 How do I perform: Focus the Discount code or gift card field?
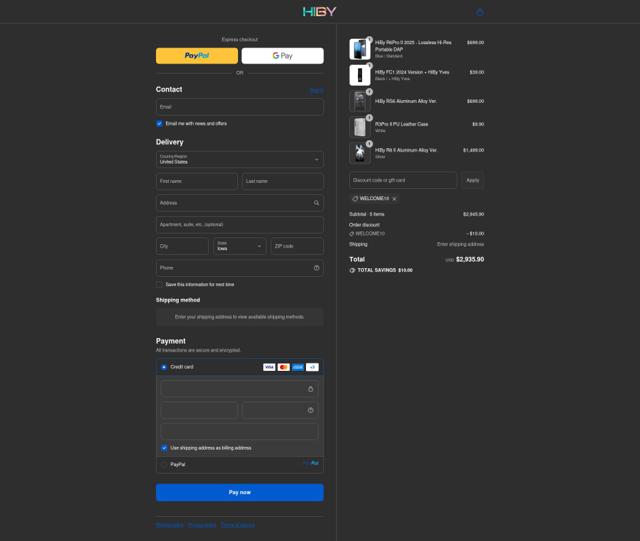[x=403, y=180]
